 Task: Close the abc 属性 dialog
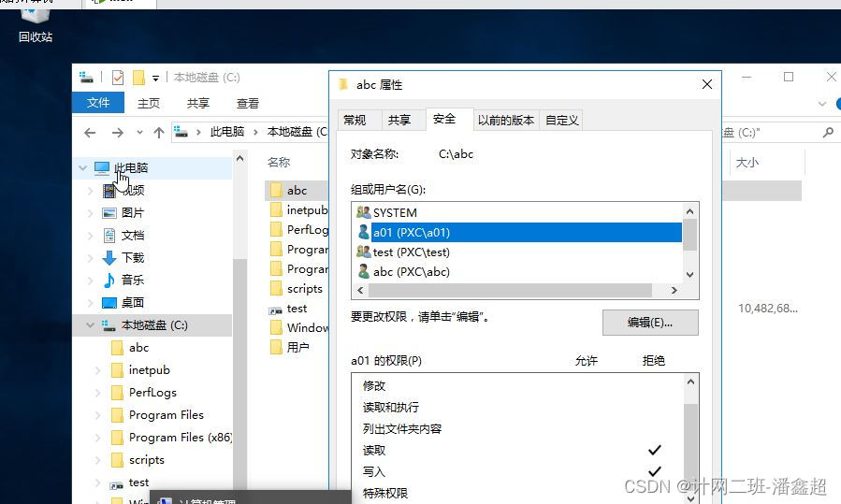[x=707, y=84]
